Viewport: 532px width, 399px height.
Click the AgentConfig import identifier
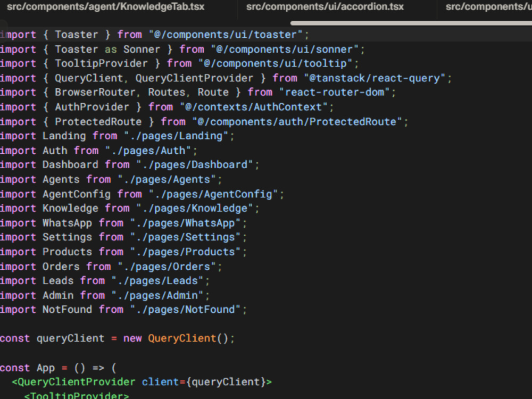coord(76,194)
